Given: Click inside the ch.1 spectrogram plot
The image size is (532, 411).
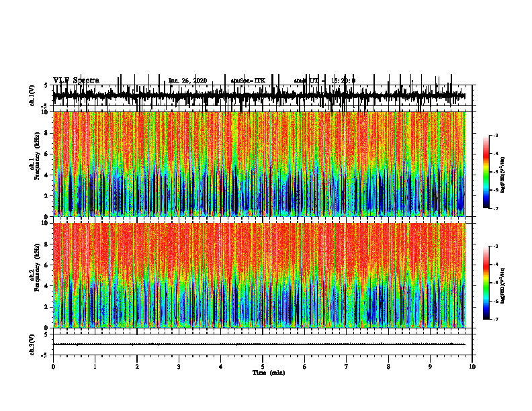Looking at the screenshot, I should tap(259, 164).
